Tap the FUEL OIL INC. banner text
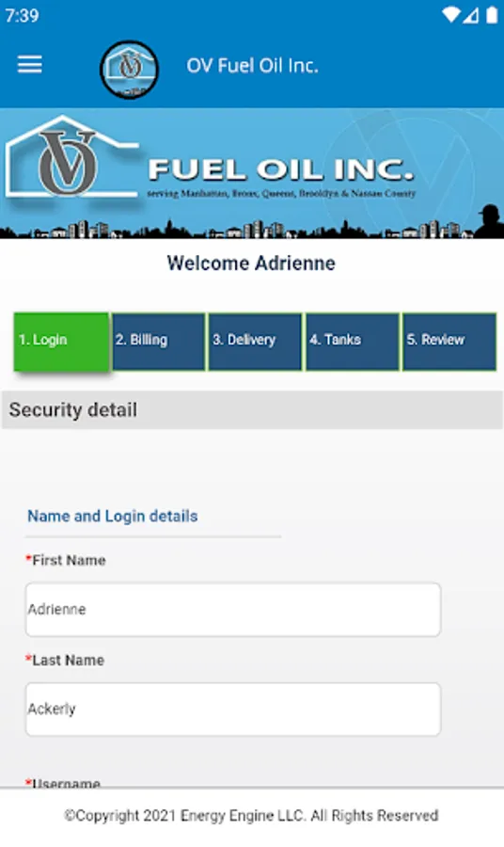 (281, 169)
